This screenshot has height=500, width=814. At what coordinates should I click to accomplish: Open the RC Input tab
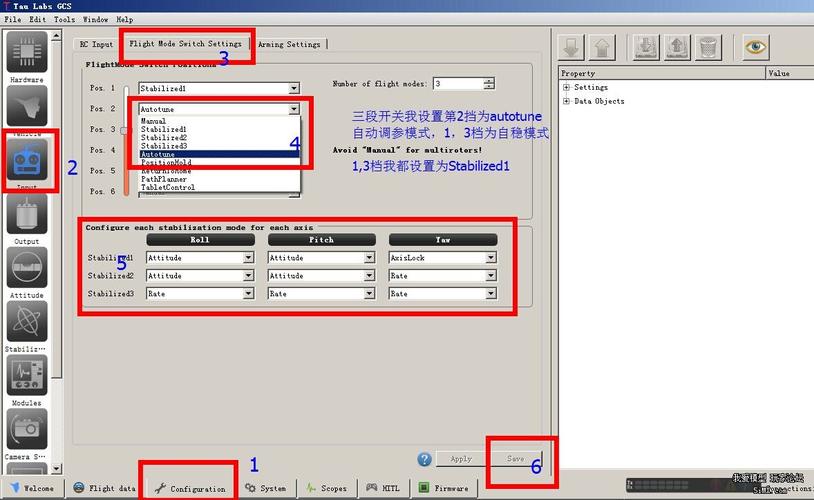point(96,44)
